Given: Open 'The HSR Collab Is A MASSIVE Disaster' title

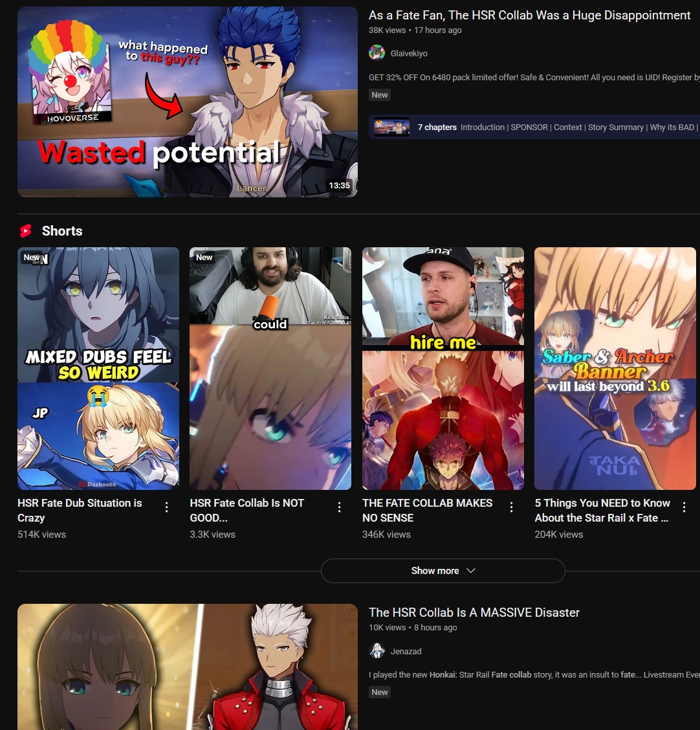Looking at the screenshot, I should click(x=474, y=613).
